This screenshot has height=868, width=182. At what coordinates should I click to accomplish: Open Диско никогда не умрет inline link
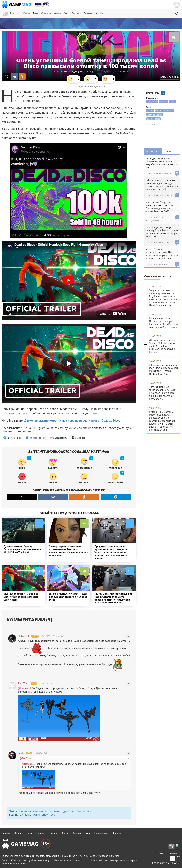tap(72, 420)
